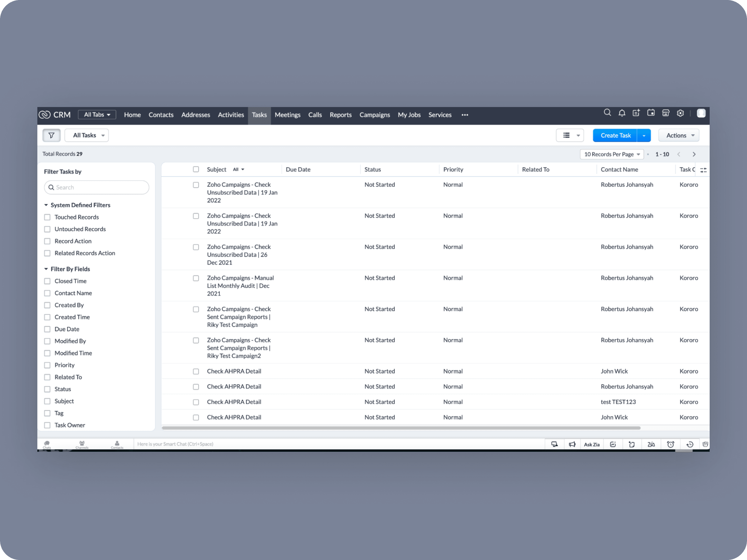Viewport: 747px width, 560px height.
Task: Click the megaphone announcements icon
Action: pyautogui.click(x=572, y=444)
